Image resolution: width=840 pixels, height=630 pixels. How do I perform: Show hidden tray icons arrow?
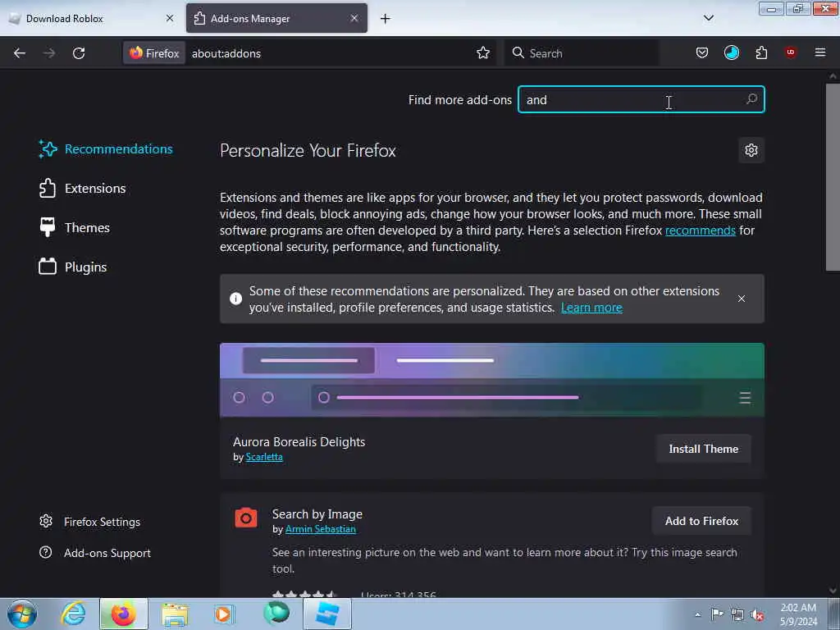click(x=697, y=614)
